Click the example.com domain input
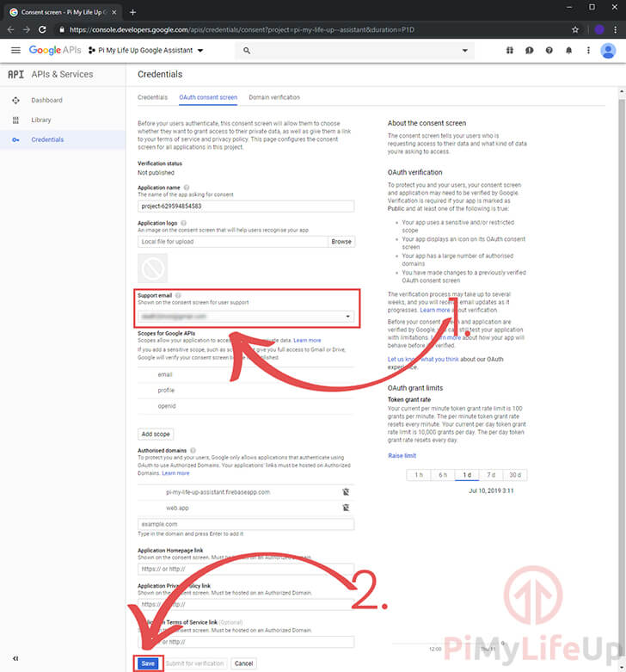This screenshot has width=626, height=672. 246,524
